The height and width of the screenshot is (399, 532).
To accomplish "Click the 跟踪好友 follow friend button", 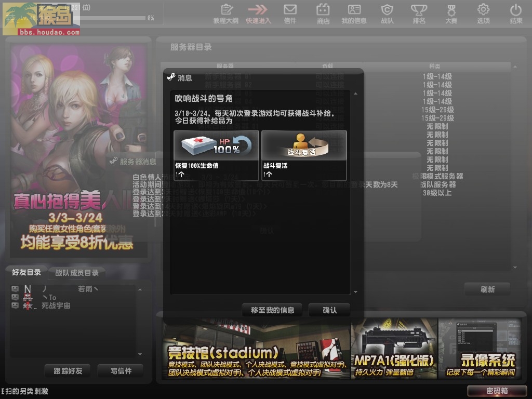I will [x=68, y=371].
